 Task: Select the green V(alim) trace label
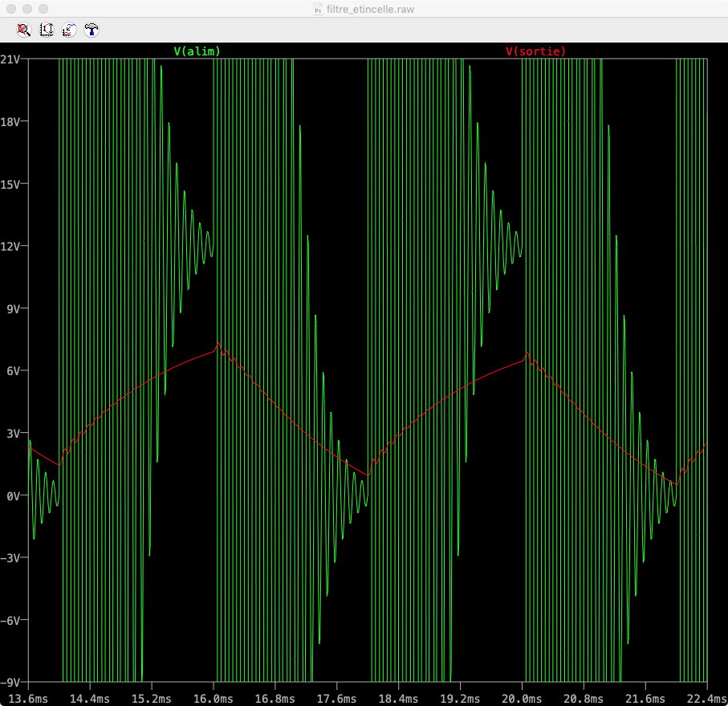tap(197, 51)
